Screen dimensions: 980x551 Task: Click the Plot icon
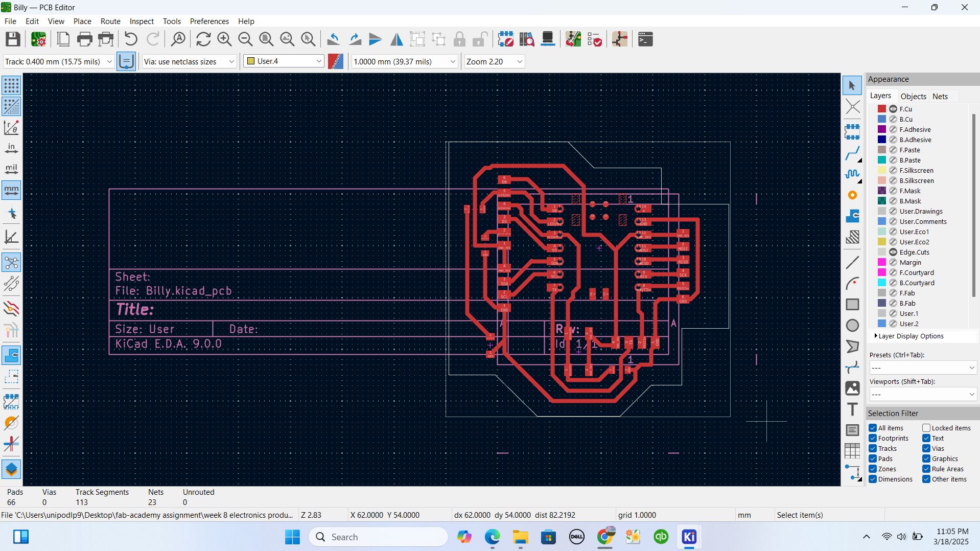[106, 39]
